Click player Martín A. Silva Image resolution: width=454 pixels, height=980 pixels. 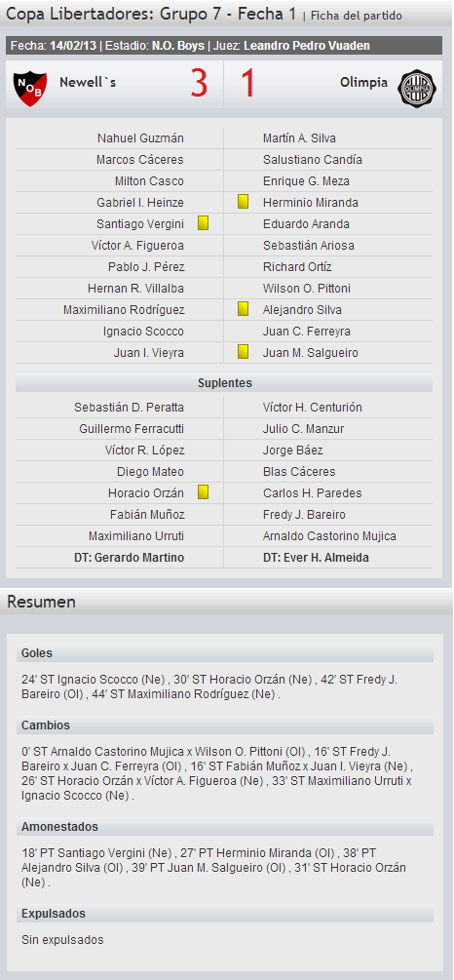300,138
